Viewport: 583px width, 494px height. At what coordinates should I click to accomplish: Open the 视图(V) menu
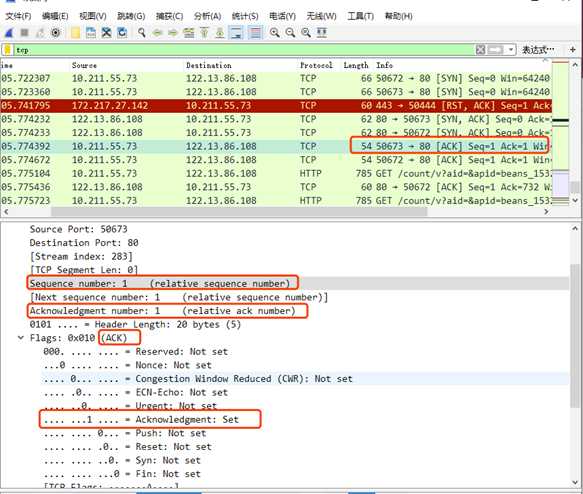(x=93, y=16)
